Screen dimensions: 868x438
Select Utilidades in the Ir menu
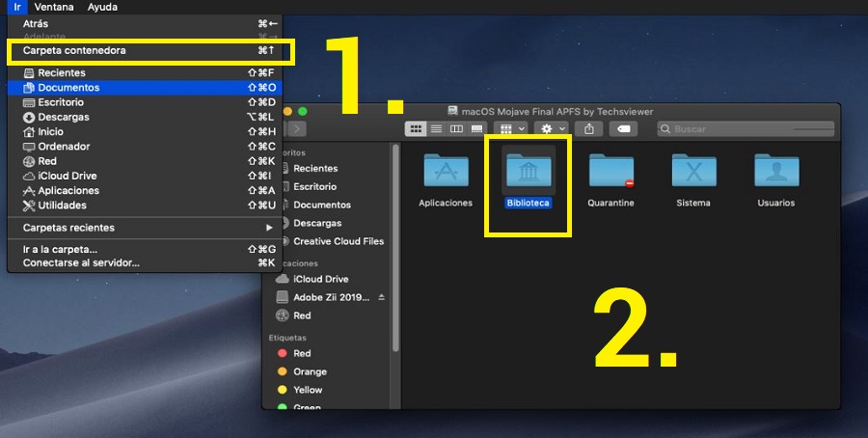[145, 205]
